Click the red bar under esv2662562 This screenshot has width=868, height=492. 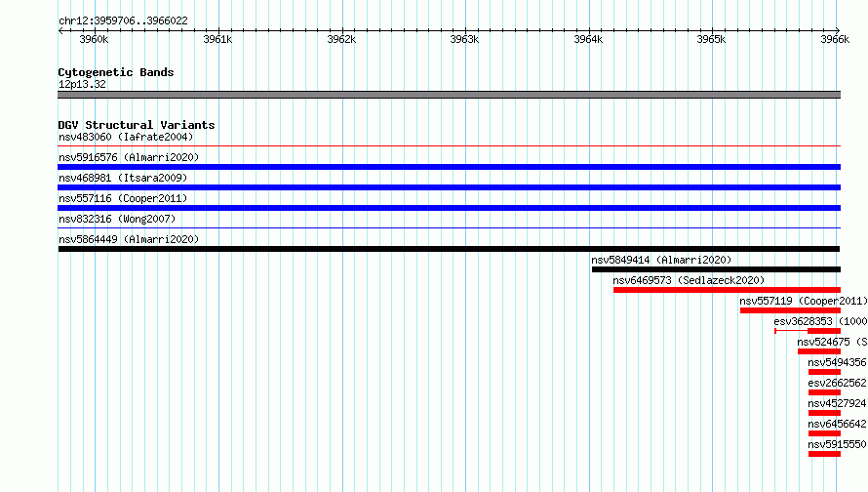[x=824, y=392]
